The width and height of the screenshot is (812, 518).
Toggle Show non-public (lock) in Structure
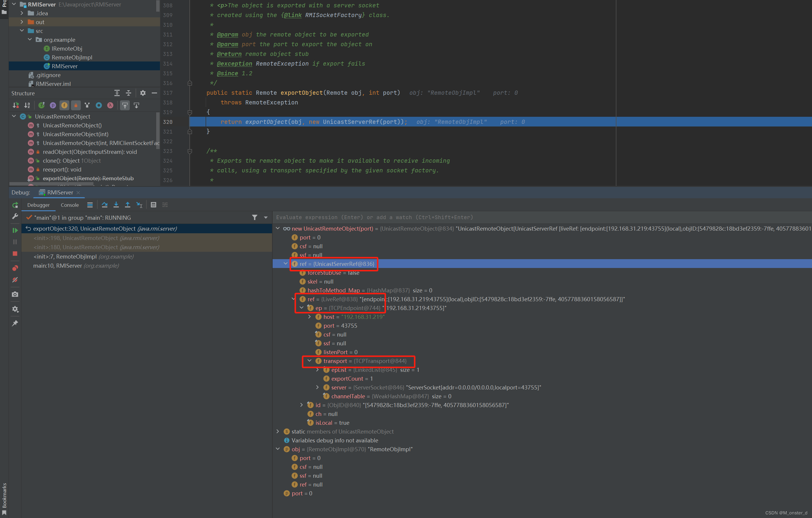click(76, 106)
